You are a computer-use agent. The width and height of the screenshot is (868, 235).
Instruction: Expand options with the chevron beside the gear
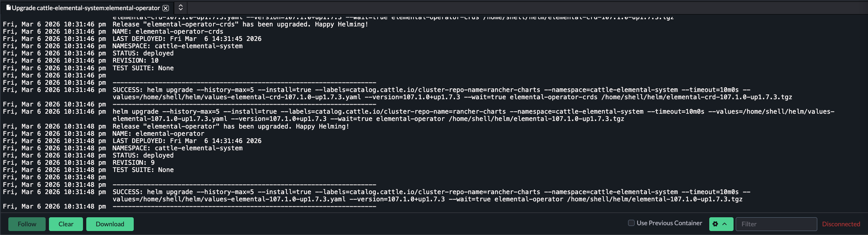coord(724,224)
